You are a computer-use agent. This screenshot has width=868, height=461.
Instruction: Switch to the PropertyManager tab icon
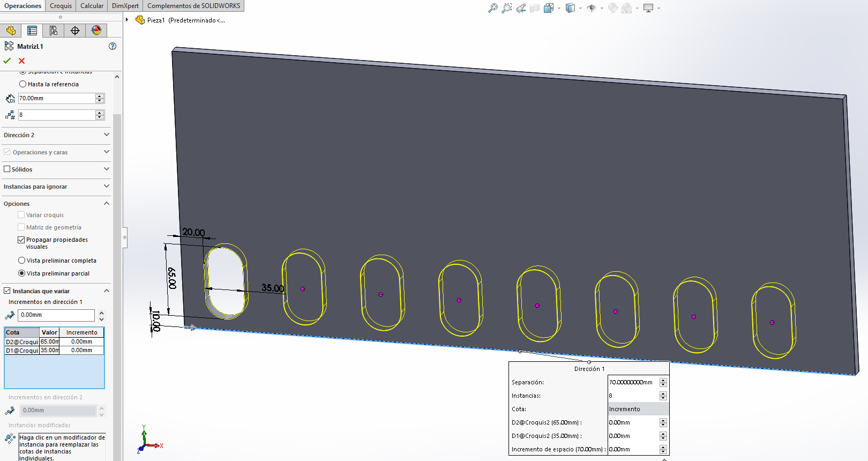[32, 31]
